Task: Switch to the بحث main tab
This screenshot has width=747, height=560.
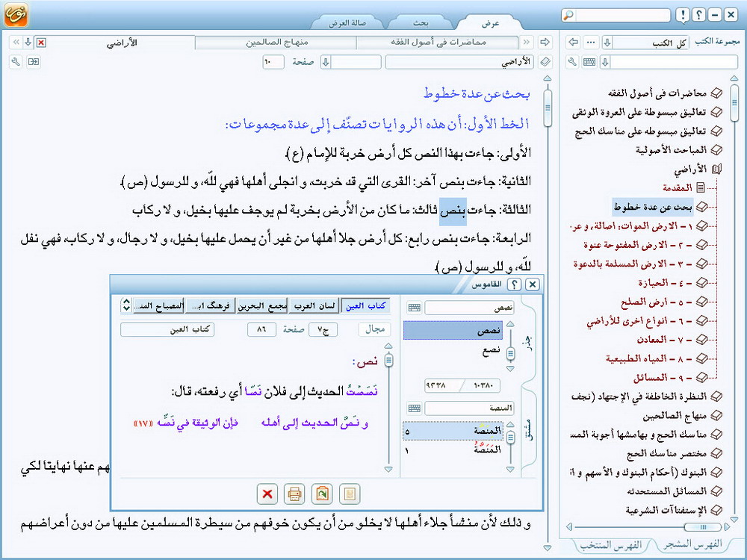Action: [420, 23]
